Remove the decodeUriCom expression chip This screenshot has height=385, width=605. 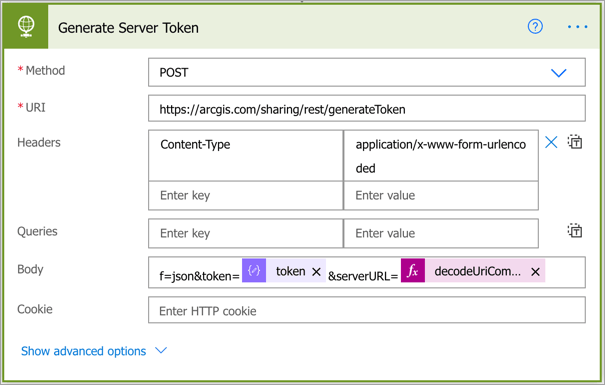point(535,272)
